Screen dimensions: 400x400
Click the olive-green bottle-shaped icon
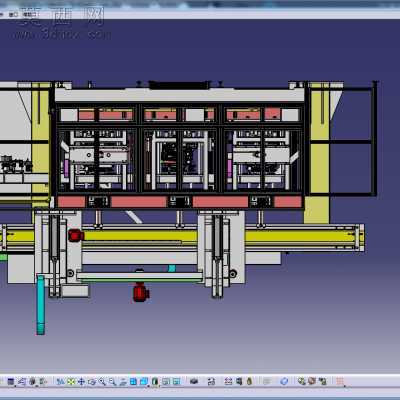[249, 381]
